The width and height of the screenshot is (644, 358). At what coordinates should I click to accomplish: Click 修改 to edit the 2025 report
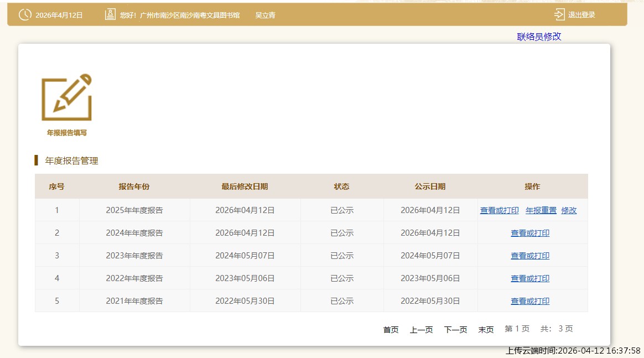coord(569,210)
